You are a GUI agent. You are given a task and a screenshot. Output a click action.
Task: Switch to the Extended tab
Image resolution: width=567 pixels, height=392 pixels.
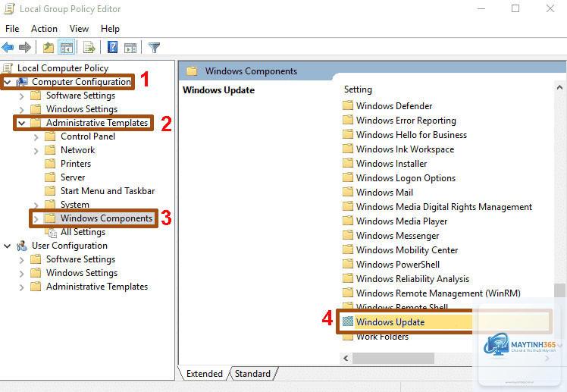tap(205, 374)
